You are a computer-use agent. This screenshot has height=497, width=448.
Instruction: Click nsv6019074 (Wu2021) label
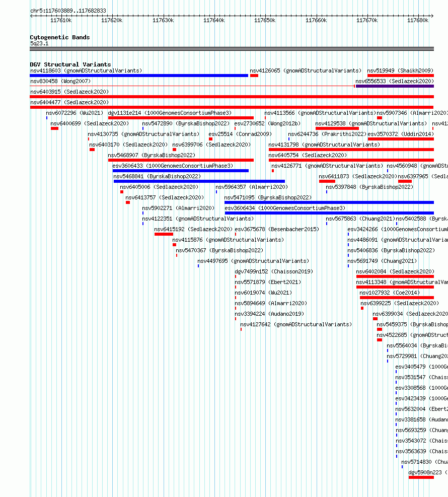click(263, 293)
